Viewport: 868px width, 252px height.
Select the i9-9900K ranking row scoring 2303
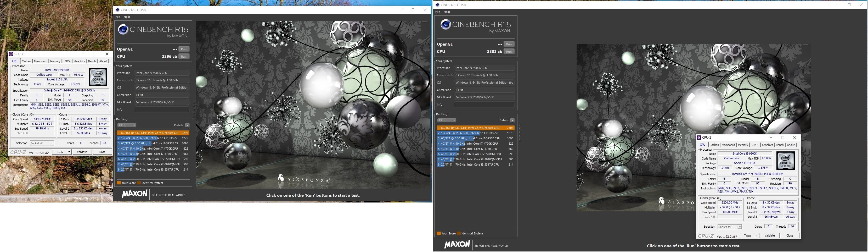tap(475, 128)
